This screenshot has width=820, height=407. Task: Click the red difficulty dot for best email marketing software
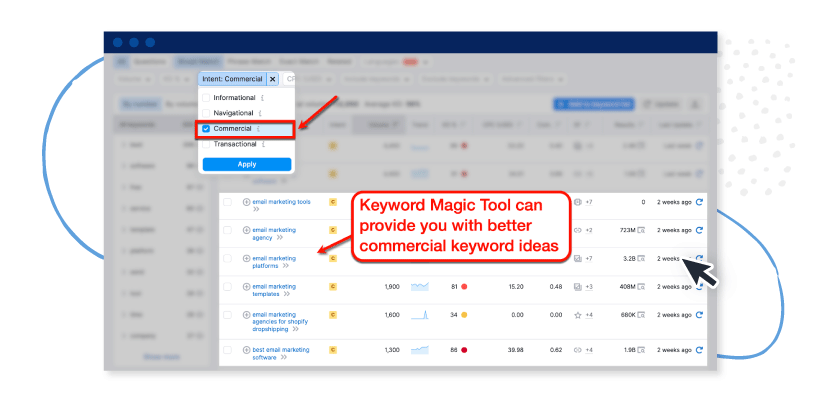click(x=463, y=351)
